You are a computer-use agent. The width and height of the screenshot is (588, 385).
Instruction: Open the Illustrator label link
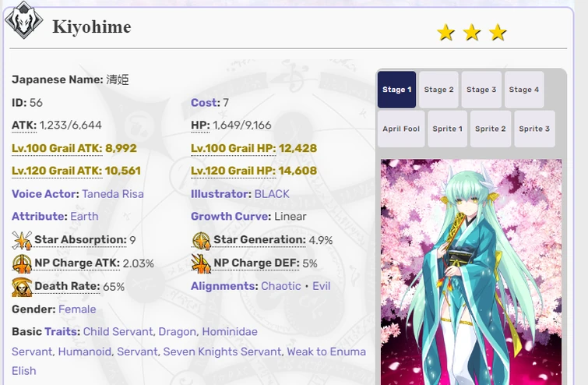pyautogui.click(x=220, y=194)
